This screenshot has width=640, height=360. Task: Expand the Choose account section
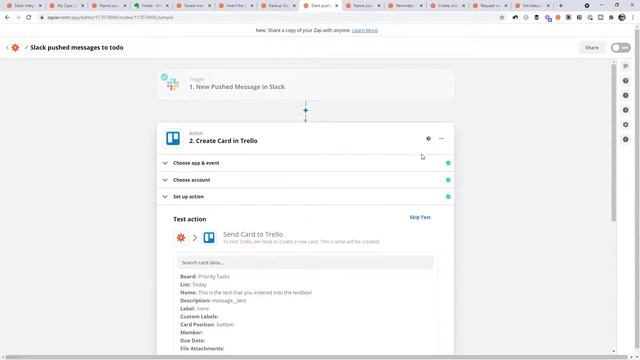305,180
